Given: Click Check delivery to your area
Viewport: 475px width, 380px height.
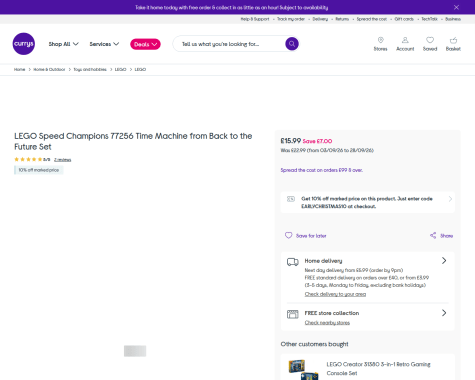Looking at the screenshot, I should (335, 294).
